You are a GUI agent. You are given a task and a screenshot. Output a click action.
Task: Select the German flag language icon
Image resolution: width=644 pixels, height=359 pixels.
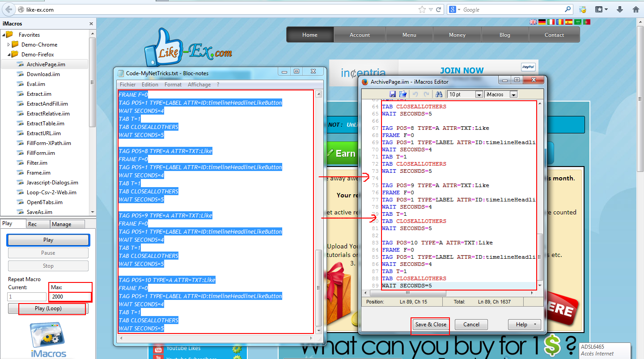[542, 22]
